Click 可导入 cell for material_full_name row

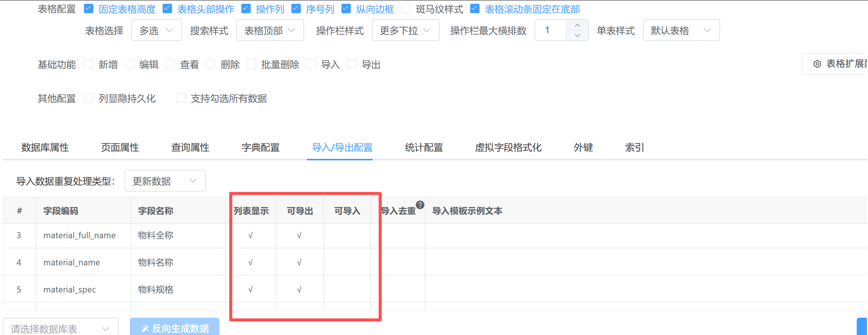click(x=347, y=236)
